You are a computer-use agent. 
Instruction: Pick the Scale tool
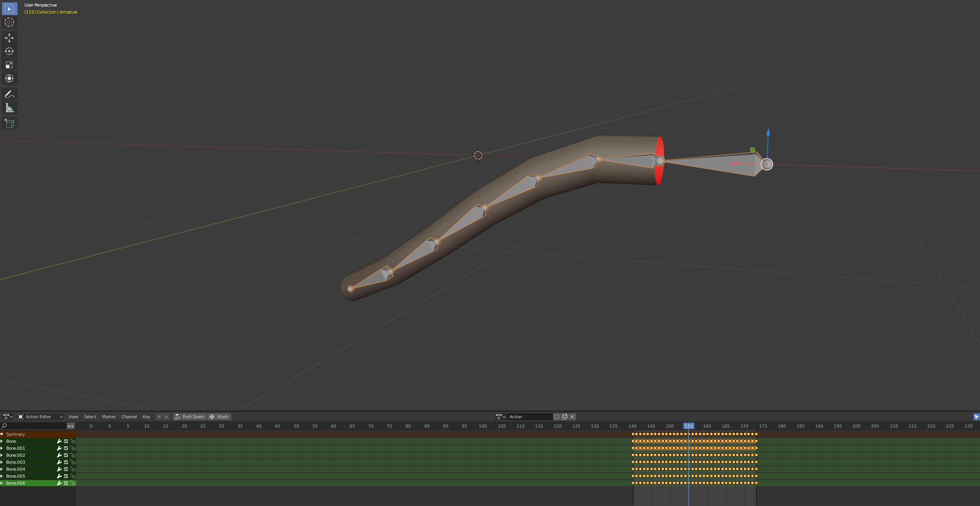9,65
